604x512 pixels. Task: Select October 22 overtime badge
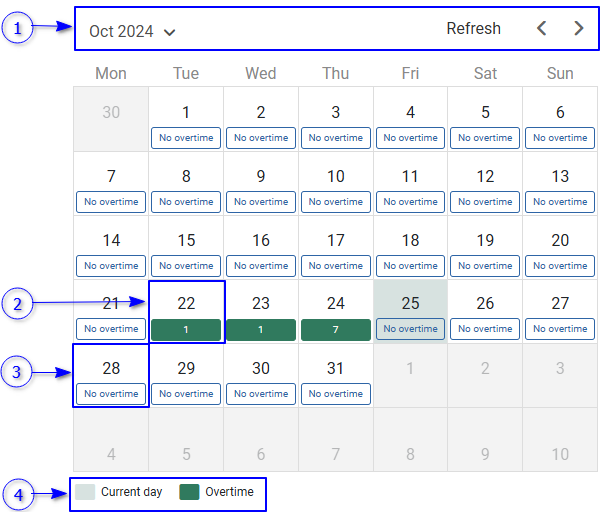186,329
